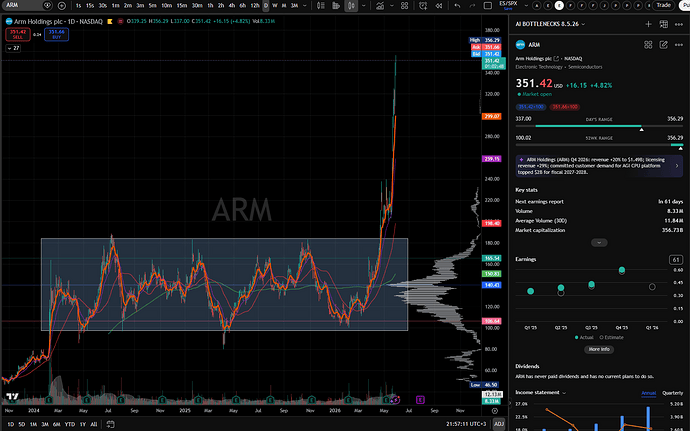Screen dimensions: 690x431
Task: Click the day's range slider marker
Action: pos(641,129)
